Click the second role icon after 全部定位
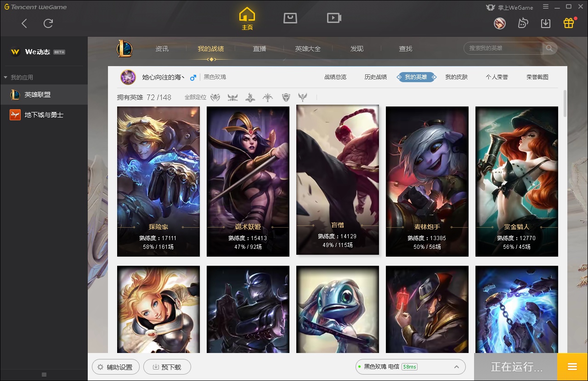Screen dimensions: 588x381 [233, 97]
